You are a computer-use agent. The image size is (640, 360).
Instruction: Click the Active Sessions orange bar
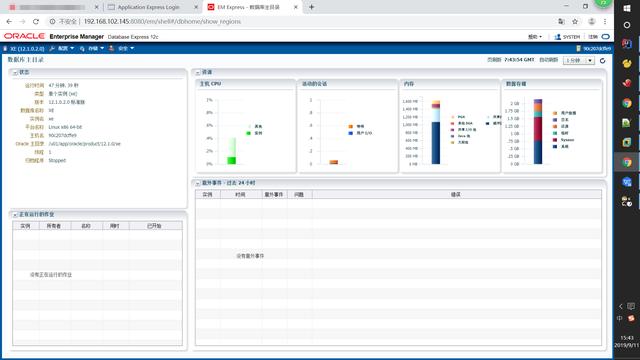pos(333,162)
